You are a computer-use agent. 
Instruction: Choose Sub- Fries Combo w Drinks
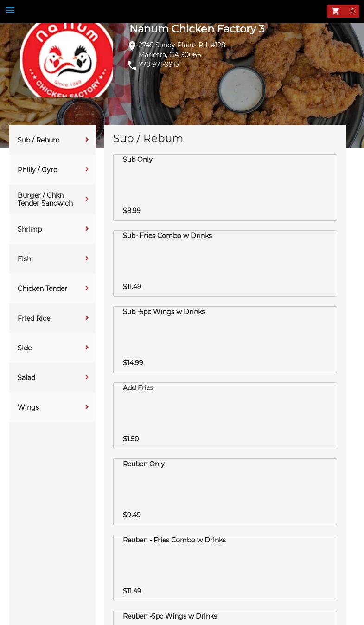pyautogui.click(x=225, y=263)
